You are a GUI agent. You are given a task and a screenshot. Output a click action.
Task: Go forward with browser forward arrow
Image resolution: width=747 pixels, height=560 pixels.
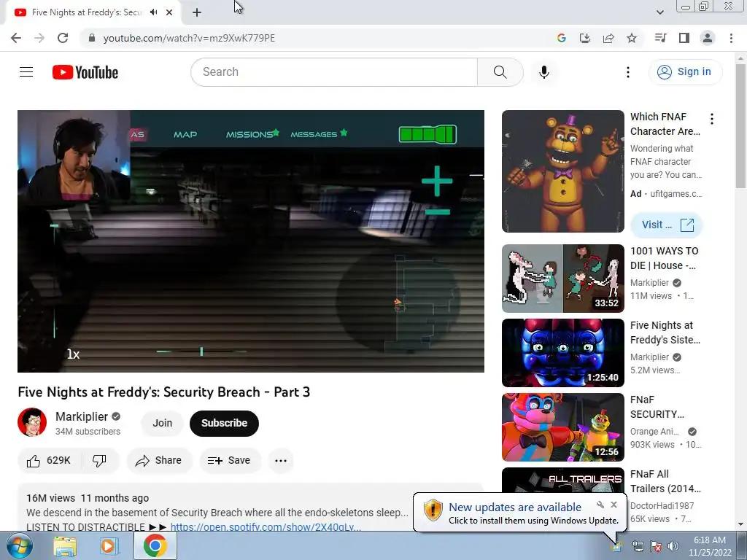[x=39, y=38]
